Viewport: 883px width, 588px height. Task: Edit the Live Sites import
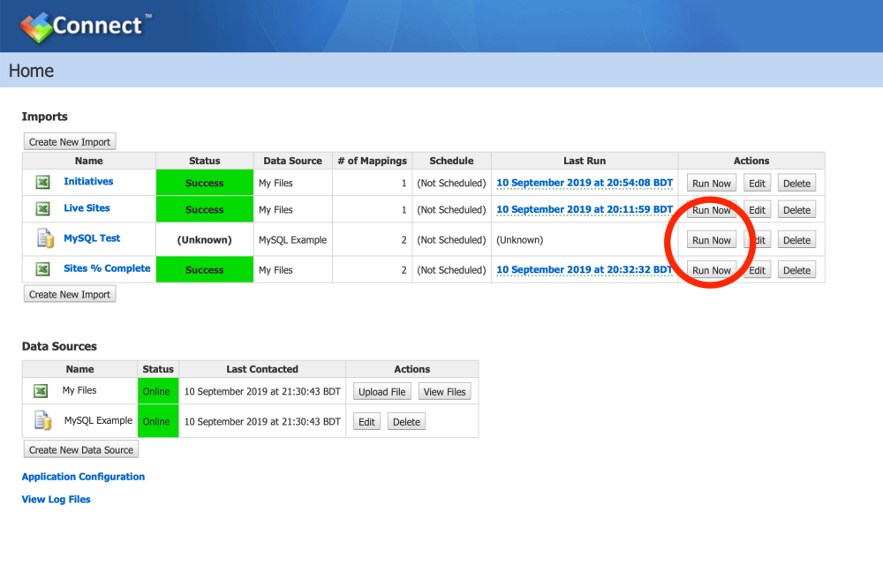tap(757, 209)
